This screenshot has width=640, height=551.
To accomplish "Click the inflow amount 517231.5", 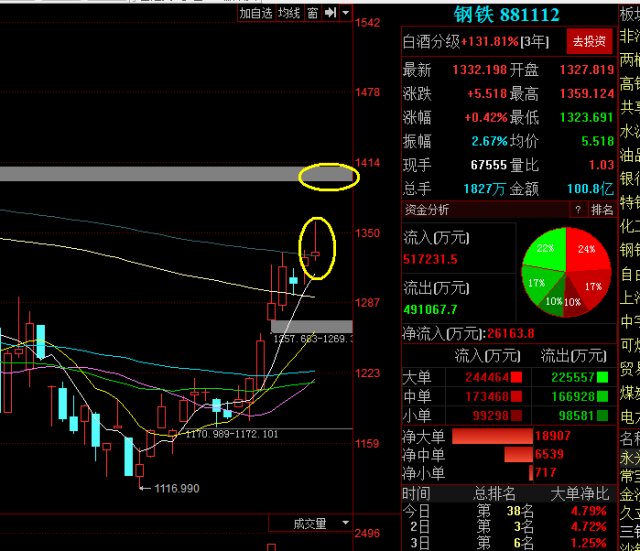I will [x=431, y=259].
